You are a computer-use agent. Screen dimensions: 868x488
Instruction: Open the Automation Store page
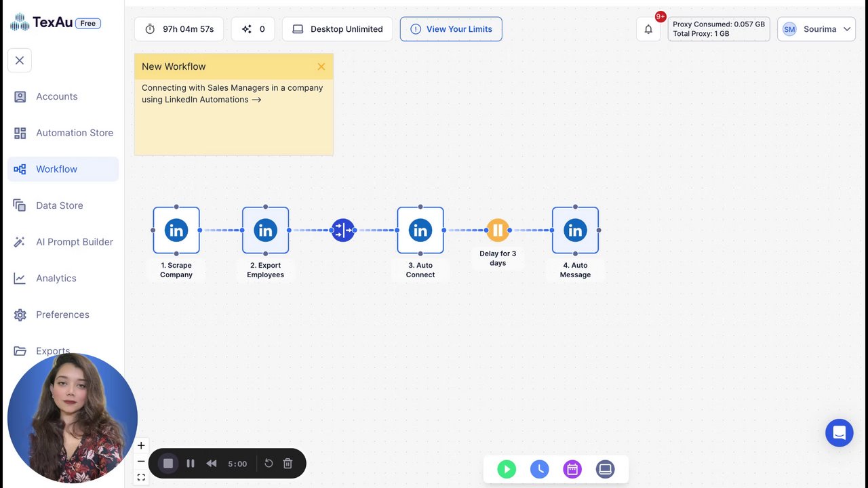63,133
